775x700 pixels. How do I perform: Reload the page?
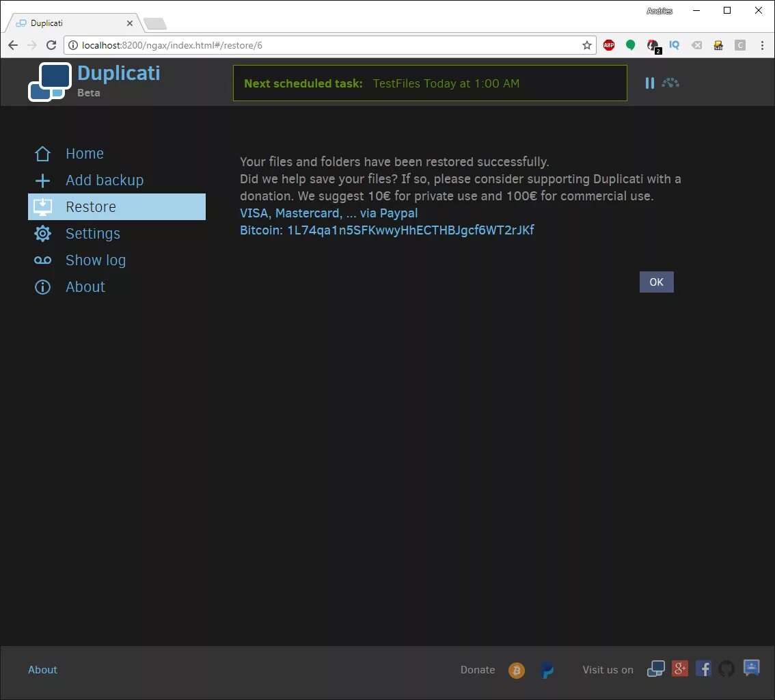(51, 45)
